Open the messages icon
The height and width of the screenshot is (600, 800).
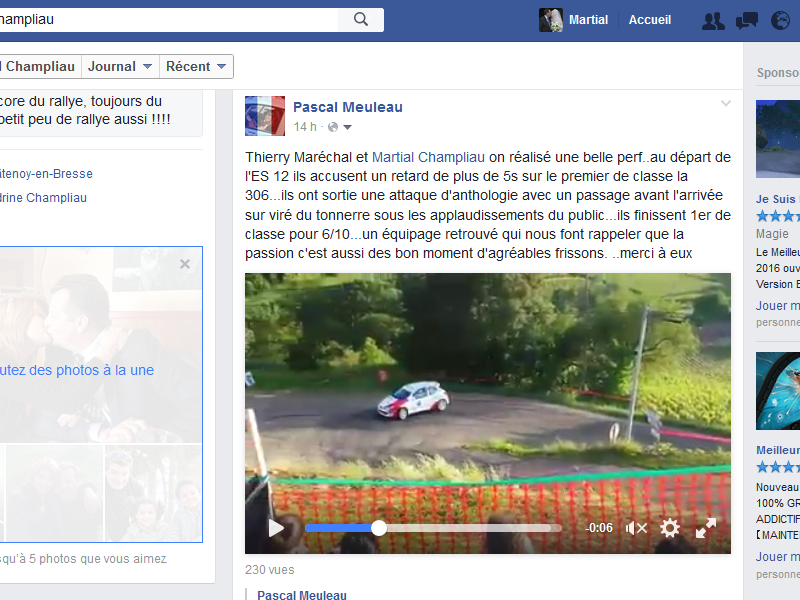(746, 20)
